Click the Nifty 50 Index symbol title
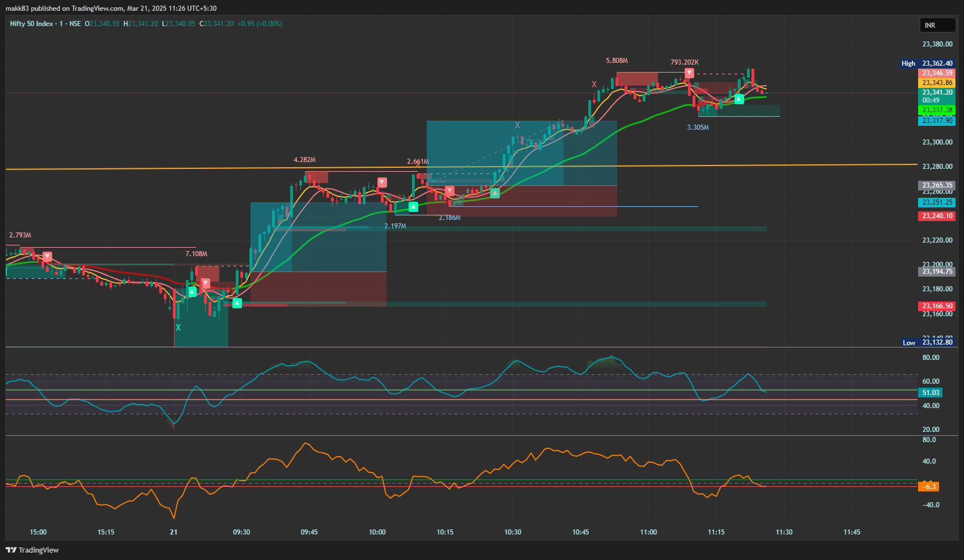 pyautogui.click(x=31, y=24)
